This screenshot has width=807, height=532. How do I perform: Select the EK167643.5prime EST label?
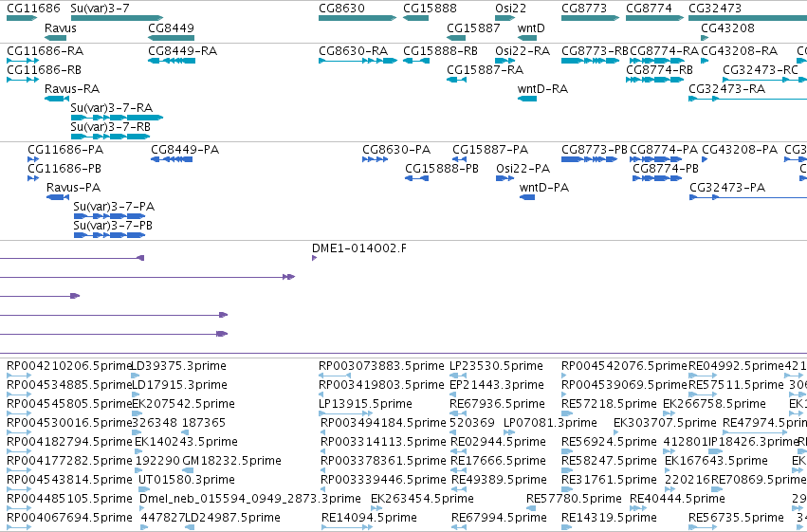pyautogui.click(x=716, y=461)
